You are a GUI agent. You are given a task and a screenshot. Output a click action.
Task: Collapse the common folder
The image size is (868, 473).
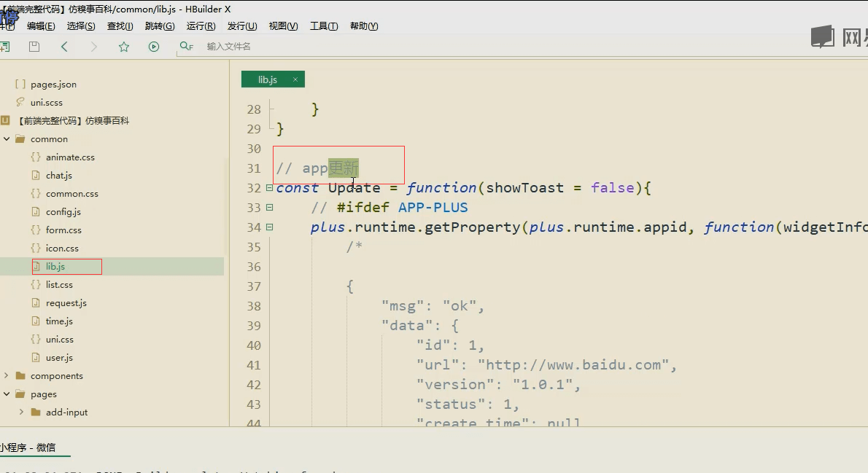pyautogui.click(x=7, y=139)
